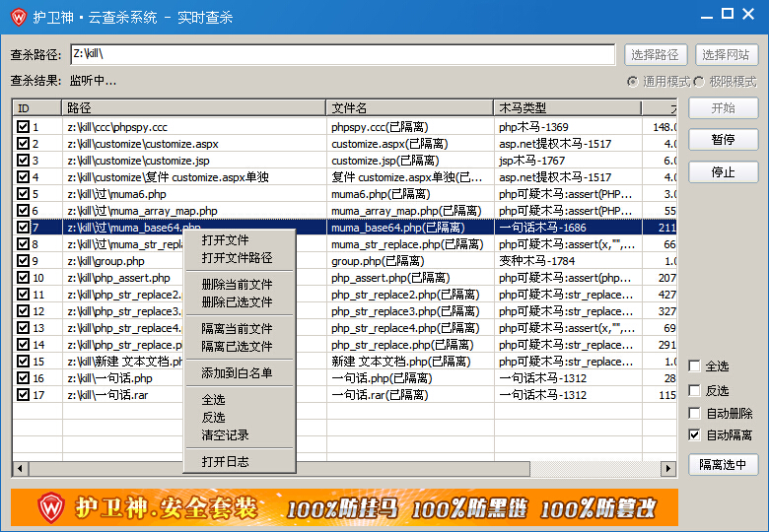Enable the 全选 checkbox on the right panel
This screenshot has height=532, width=769.
click(694, 366)
